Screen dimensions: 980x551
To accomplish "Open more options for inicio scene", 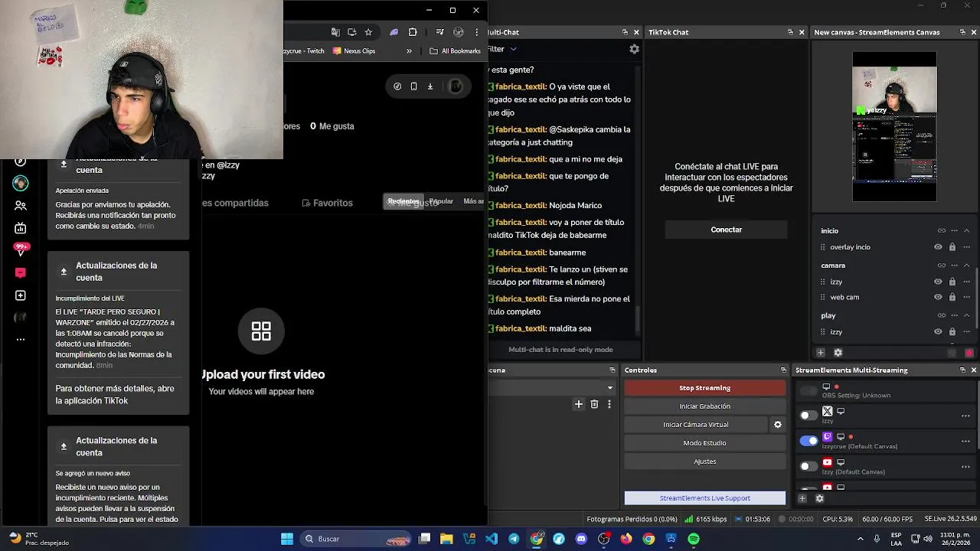I will (955, 230).
